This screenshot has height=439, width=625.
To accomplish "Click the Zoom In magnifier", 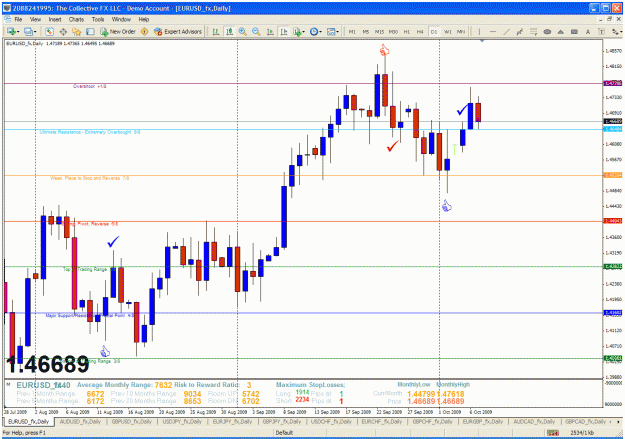I will click(x=242, y=31).
